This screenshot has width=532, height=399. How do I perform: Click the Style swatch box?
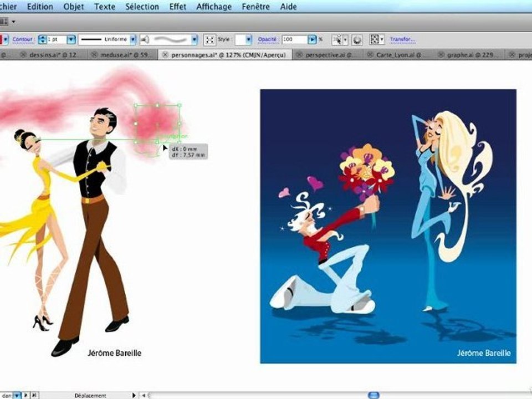point(240,40)
